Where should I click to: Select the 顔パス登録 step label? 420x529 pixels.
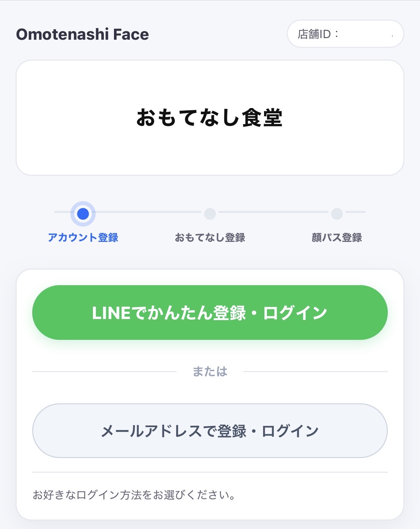[337, 238]
